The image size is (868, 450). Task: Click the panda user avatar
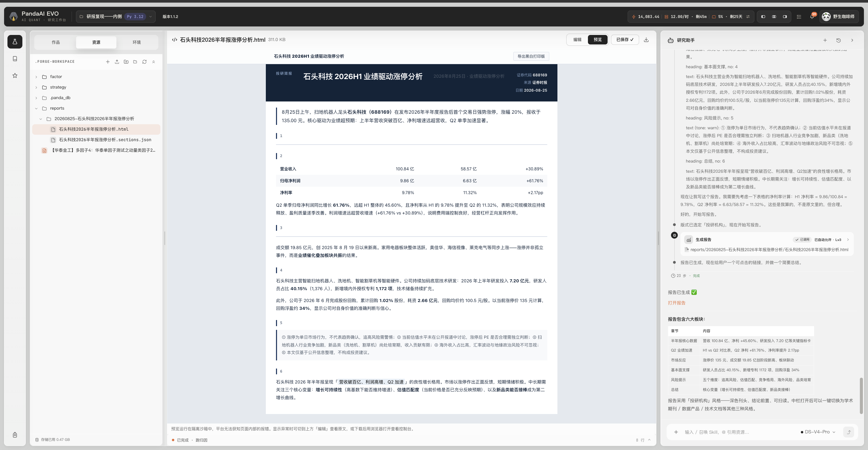click(826, 17)
